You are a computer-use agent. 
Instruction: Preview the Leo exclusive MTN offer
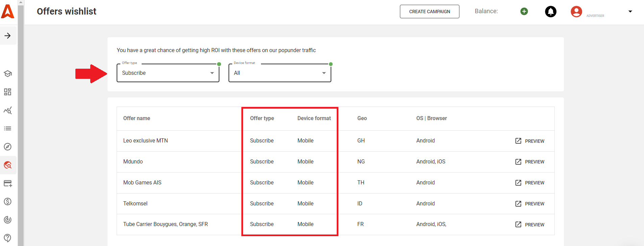pos(530,141)
